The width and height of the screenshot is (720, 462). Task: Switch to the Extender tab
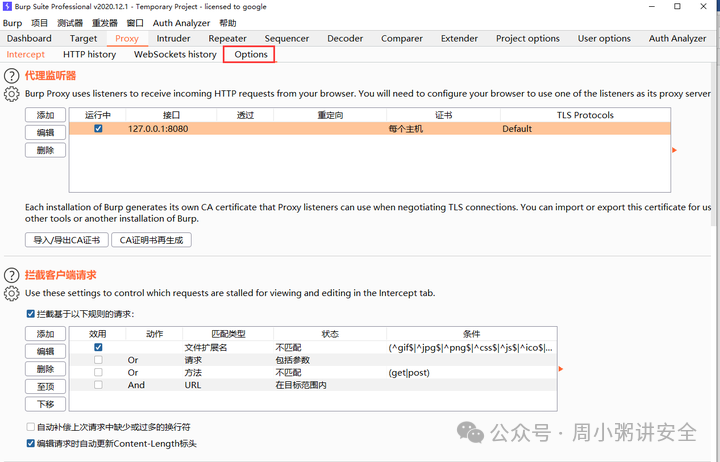tap(459, 39)
